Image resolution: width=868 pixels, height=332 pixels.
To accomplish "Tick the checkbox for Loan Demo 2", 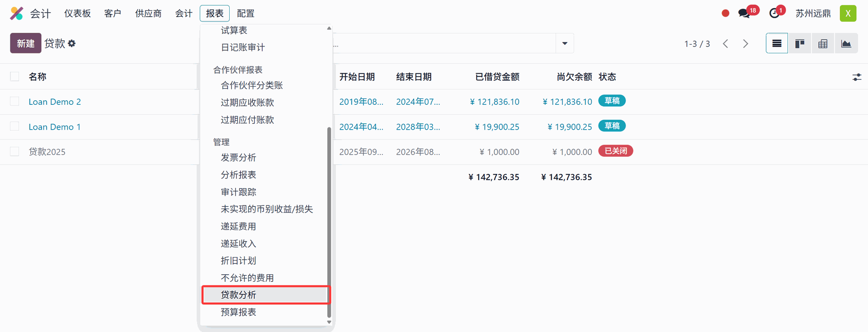I will pyautogui.click(x=15, y=102).
